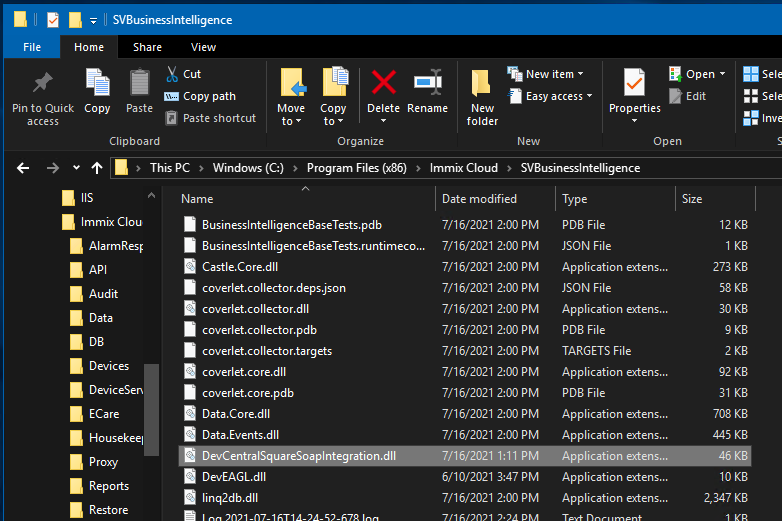Viewport: 782px width, 521px height.
Task: Click the coverlet.collector.targets file icon
Action: click(190, 350)
